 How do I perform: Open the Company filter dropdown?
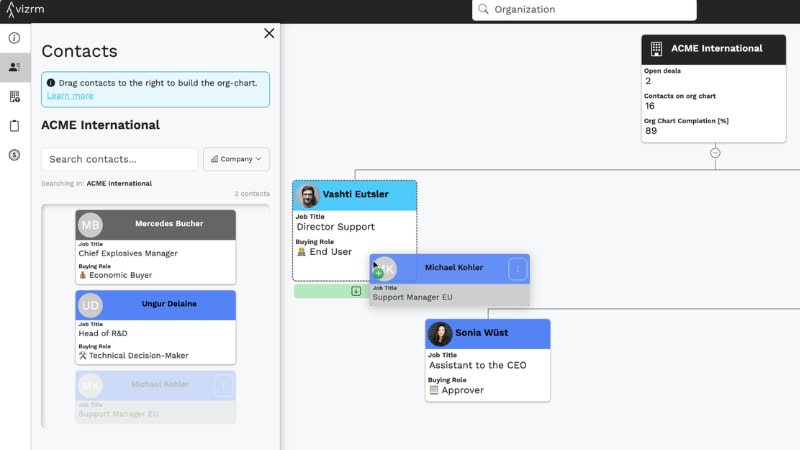pyautogui.click(x=236, y=159)
